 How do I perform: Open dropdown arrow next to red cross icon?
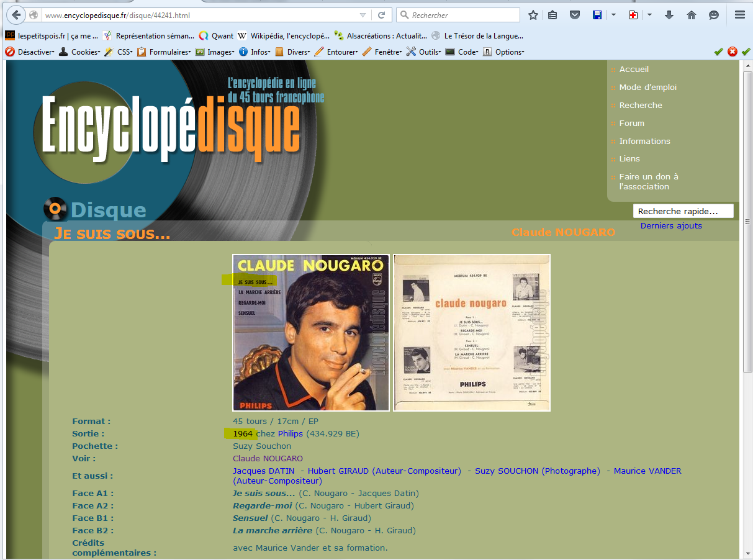point(649,15)
